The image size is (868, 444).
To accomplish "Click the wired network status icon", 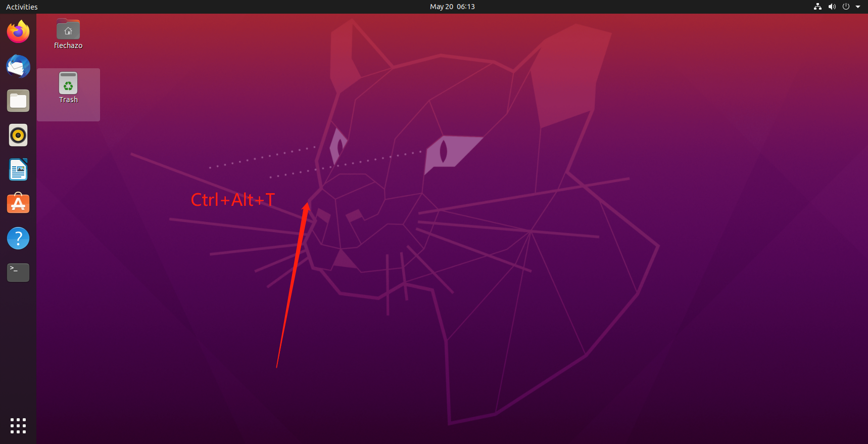I will [817, 7].
